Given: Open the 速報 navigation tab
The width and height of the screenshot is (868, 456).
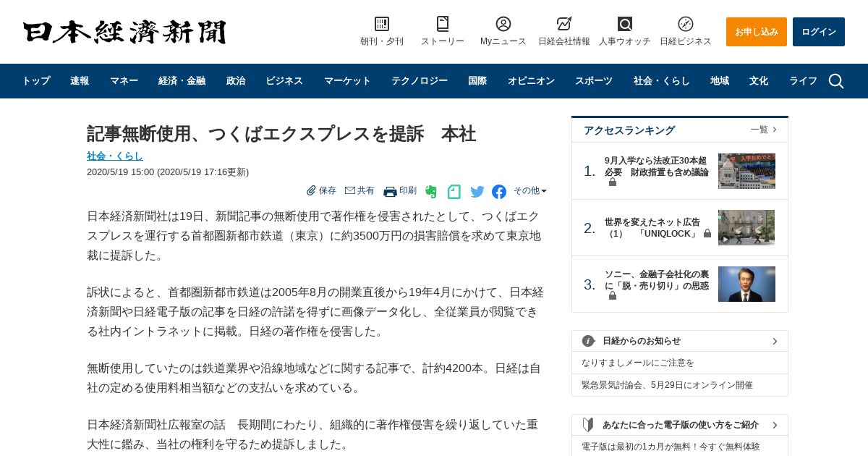Looking at the screenshot, I should click(80, 81).
